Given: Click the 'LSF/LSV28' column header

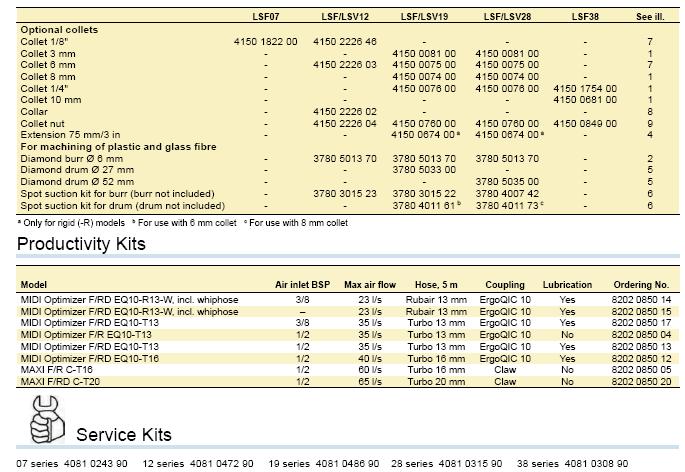Looking at the screenshot, I should pos(507,17).
